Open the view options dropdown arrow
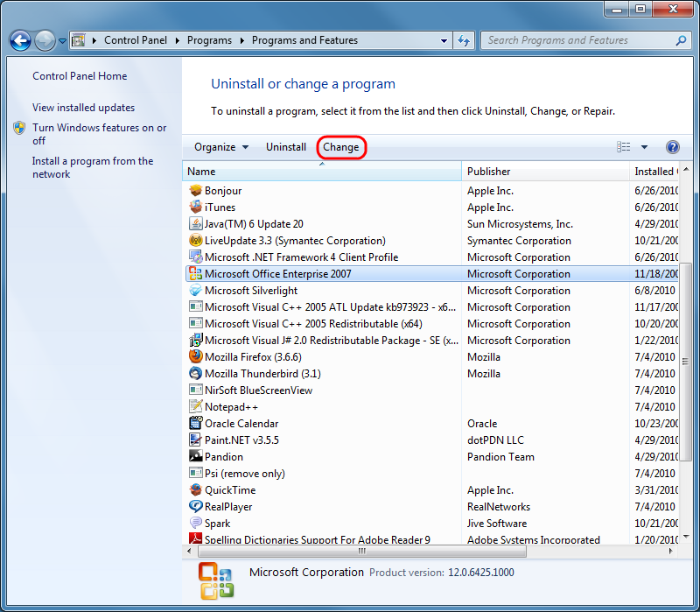 [644, 147]
